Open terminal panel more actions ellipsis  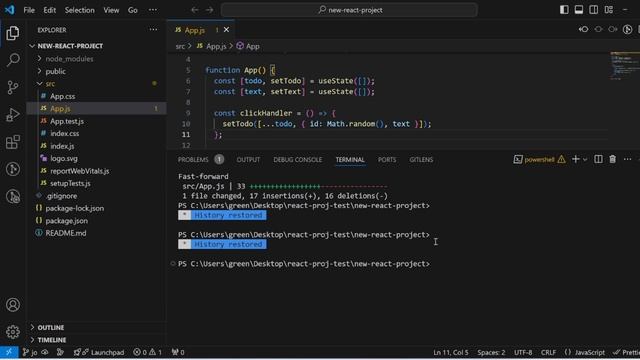tap(627, 159)
